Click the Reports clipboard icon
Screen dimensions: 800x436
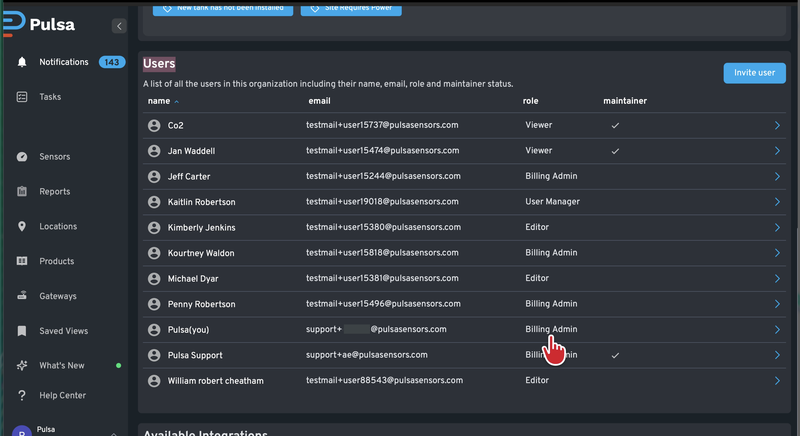point(22,192)
